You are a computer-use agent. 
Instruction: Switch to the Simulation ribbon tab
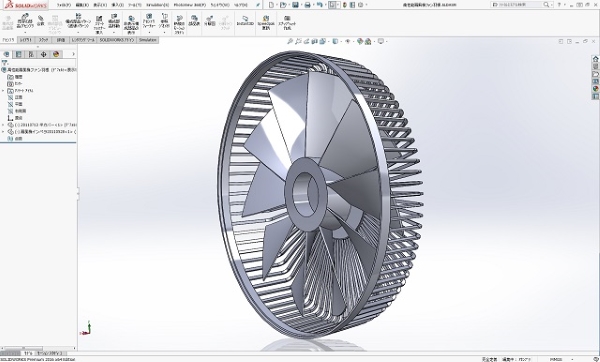[147, 40]
